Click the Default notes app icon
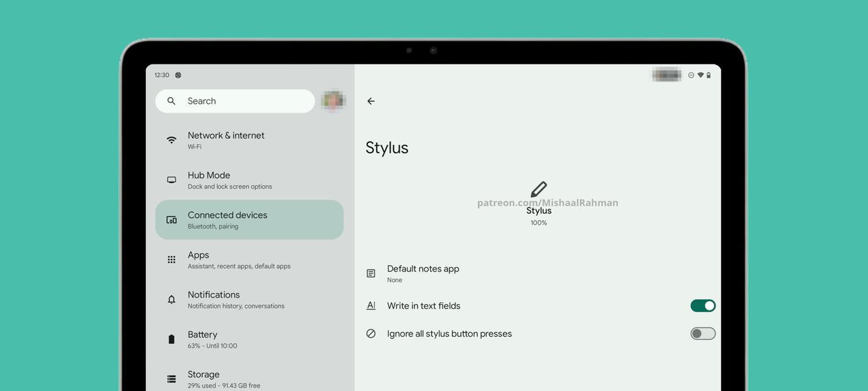This screenshot has width=868, height=391. pos(371,273)
